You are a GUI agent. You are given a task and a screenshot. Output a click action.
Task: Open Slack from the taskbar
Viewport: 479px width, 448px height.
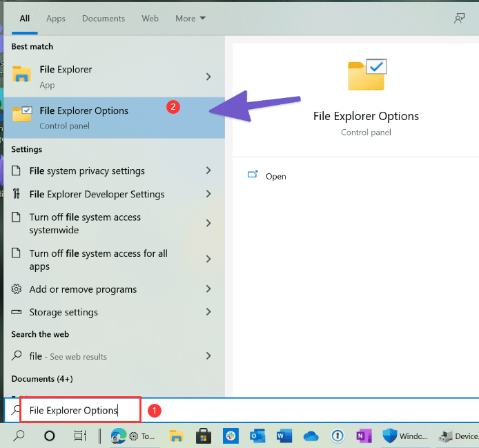point(231,436)
